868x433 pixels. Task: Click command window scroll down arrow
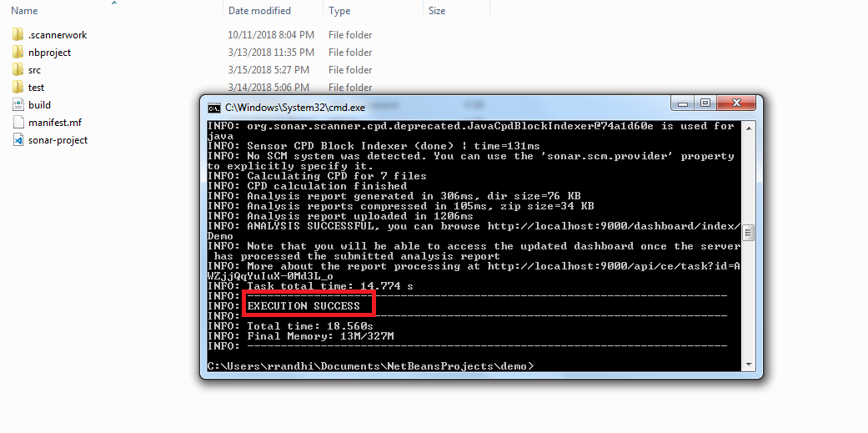point(749,365)
